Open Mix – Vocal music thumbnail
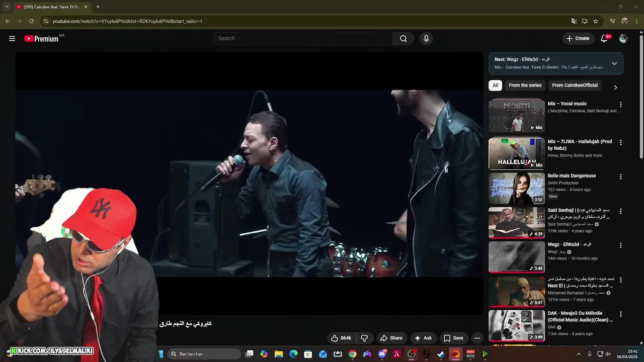Image resolution: width=644 pixels, height=362 pixels. (x=517, y=116)
